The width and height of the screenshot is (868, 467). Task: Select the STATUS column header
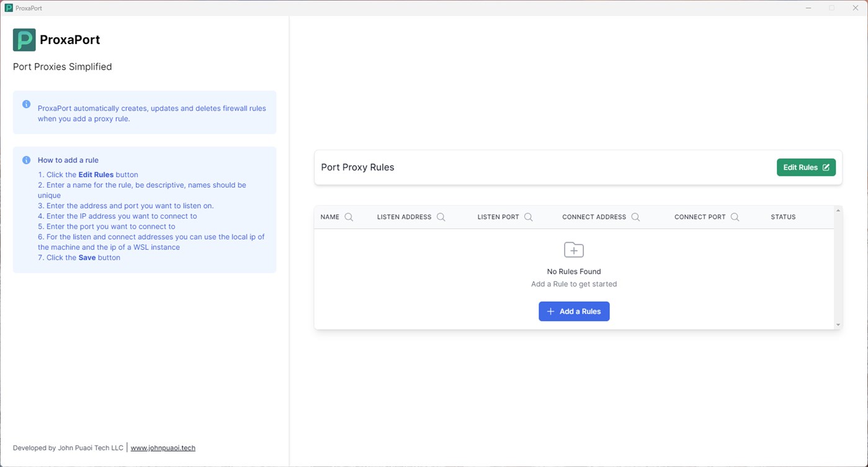tap(783, 217)
